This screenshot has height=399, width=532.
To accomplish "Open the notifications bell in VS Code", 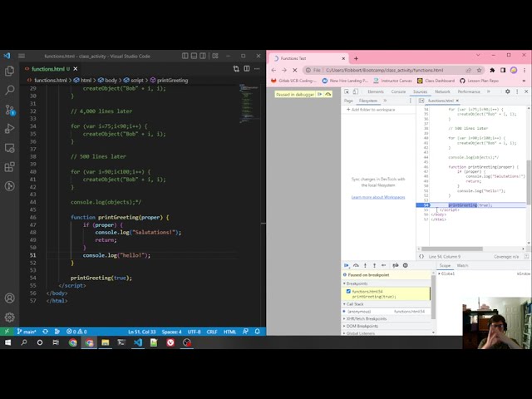I will click(x=257, y=332).
